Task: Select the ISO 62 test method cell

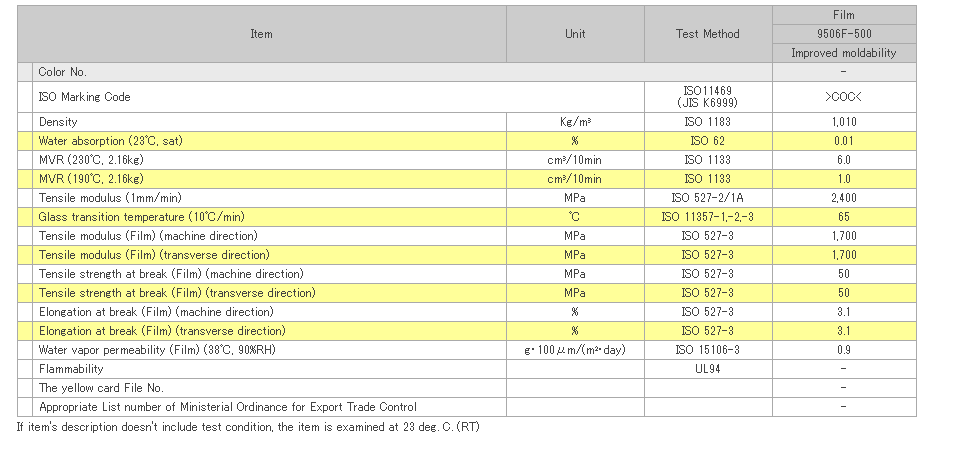Action: (707, 141)
